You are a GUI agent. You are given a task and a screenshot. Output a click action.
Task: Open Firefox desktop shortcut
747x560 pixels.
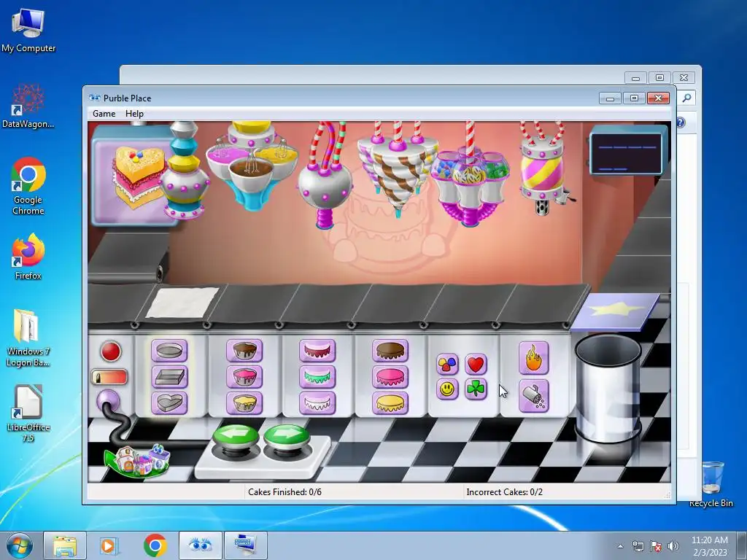[x=28, y=257]
